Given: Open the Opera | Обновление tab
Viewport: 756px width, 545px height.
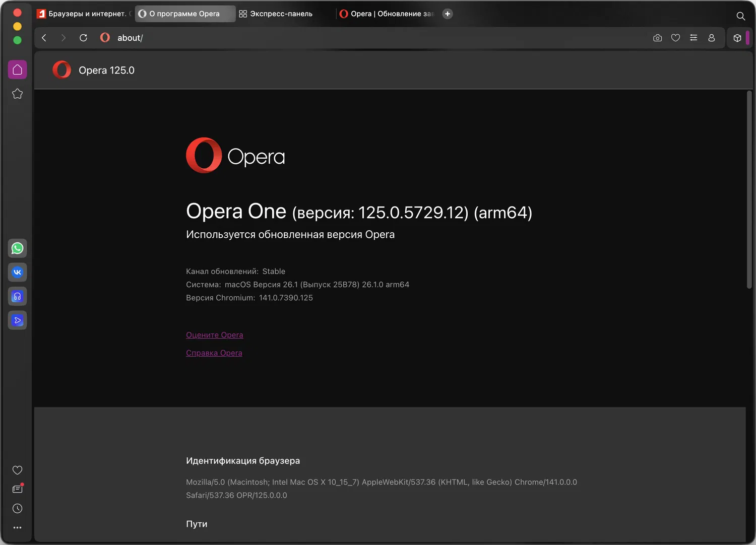Looking at the screenshot, I should coord(387,14).
